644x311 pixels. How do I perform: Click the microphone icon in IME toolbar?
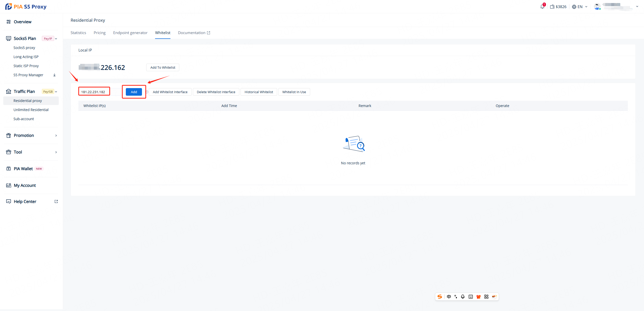463,297
